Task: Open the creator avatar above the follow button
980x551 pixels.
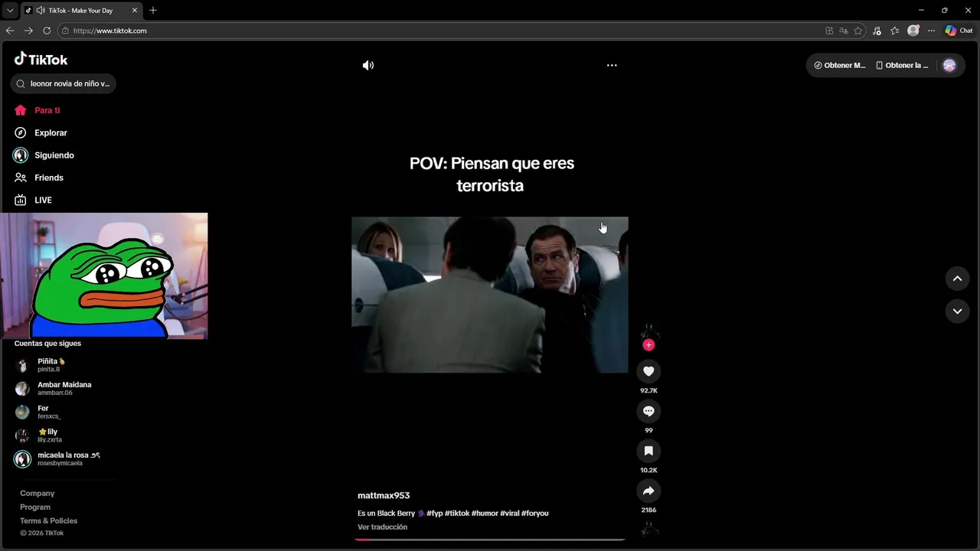Action: 648,331
